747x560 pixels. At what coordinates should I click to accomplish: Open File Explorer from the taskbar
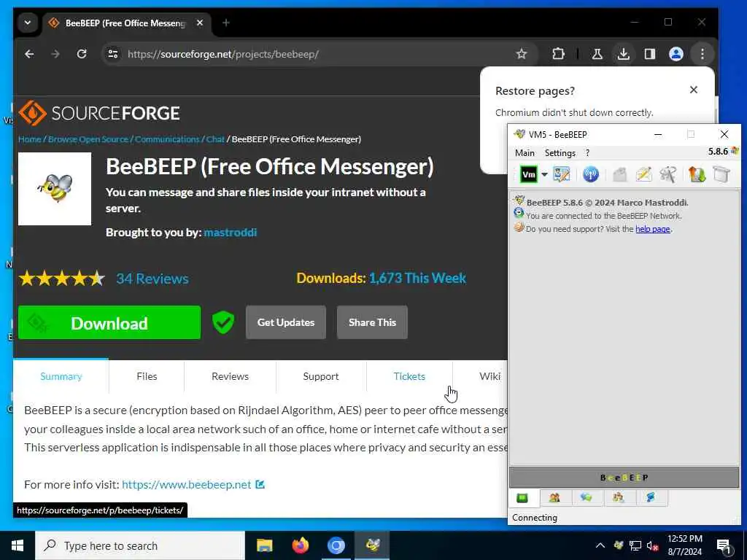264,545
